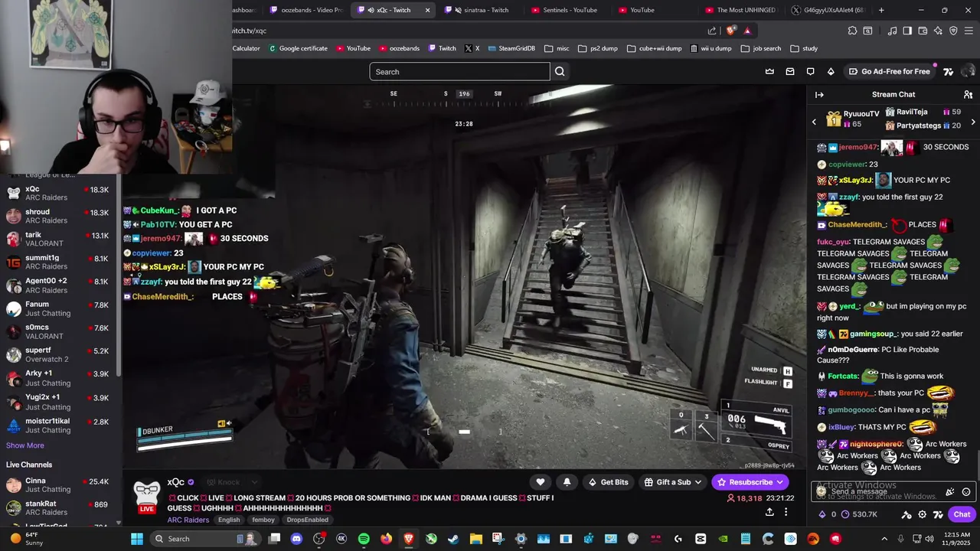Open the job search bookmarks folder
The image size is (980, 551).
(x=761, y=48)
